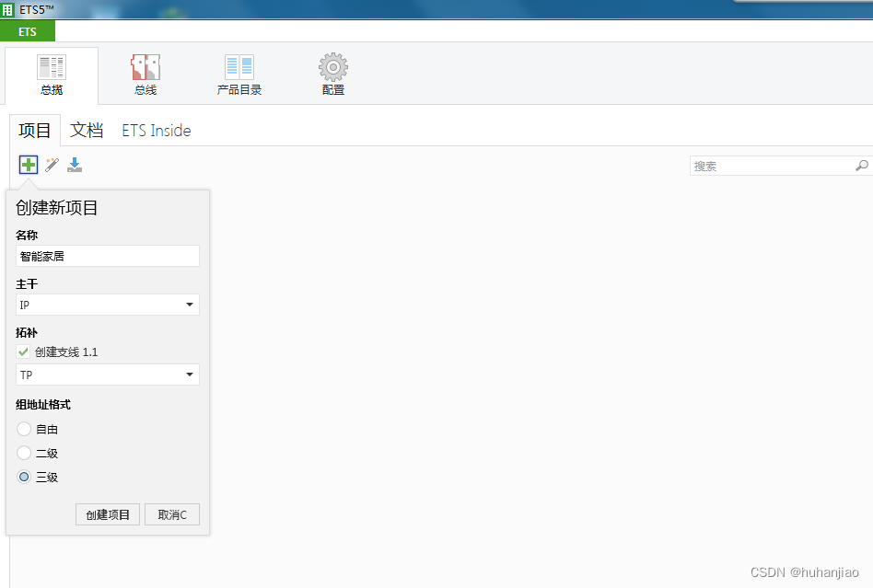Select the 二级 group address format

[24, 453]
